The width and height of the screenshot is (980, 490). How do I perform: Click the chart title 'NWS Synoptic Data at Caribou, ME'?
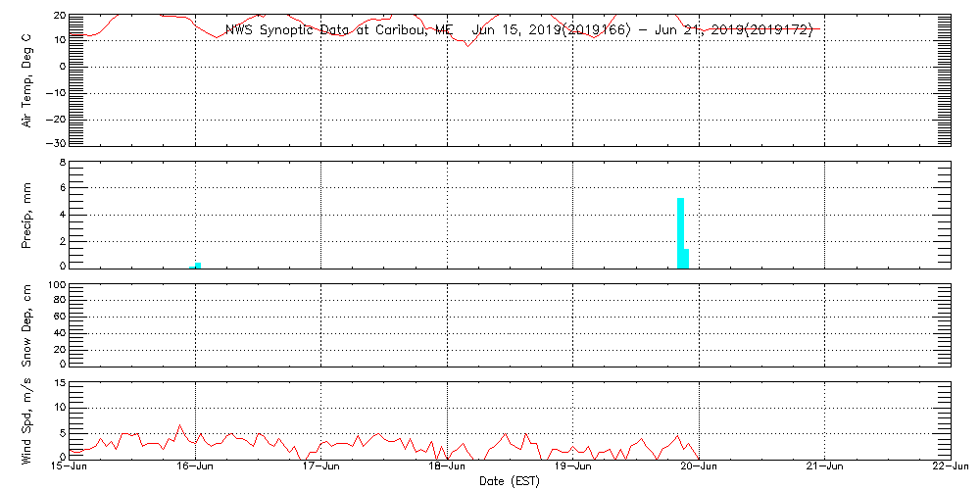point(339,30)
